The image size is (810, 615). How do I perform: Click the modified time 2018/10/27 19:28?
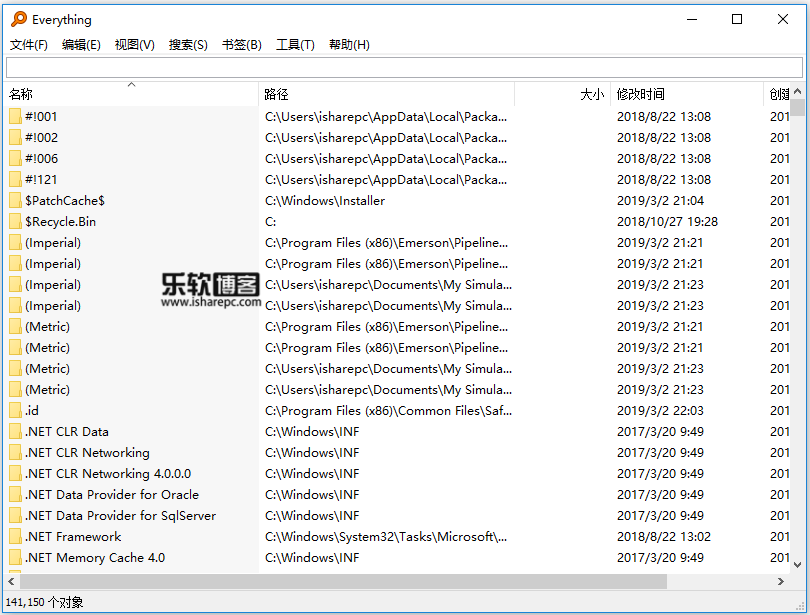(x=667, y=222)
